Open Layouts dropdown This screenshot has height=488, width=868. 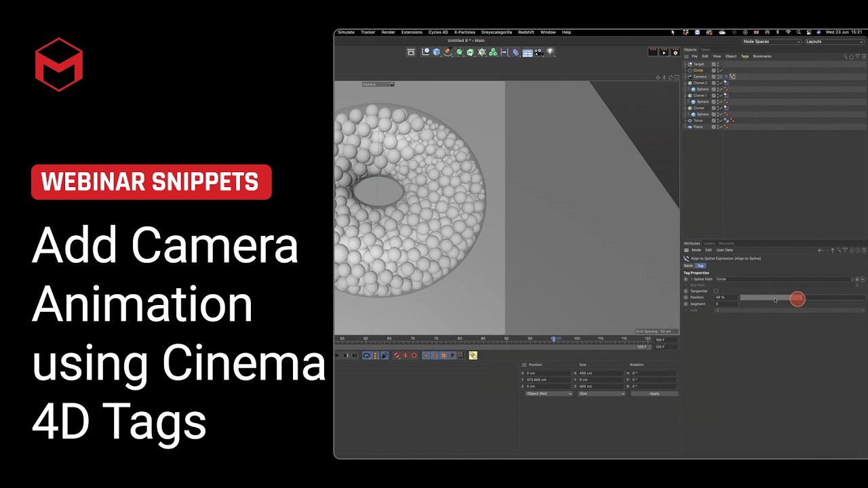pos(834,41)
